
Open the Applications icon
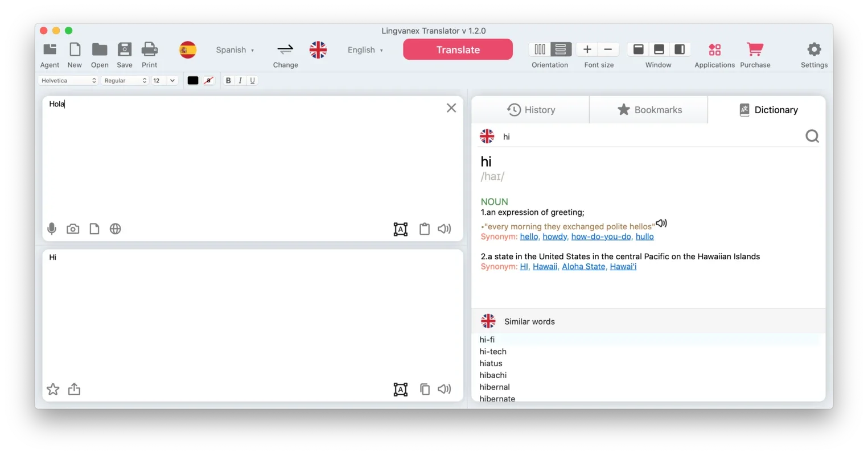coord(715,49)
